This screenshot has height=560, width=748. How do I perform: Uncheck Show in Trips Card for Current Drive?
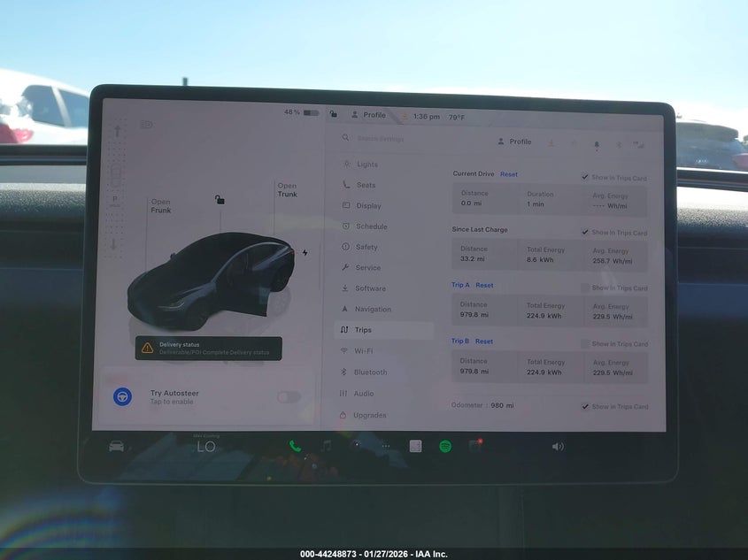tap(585, 177)
